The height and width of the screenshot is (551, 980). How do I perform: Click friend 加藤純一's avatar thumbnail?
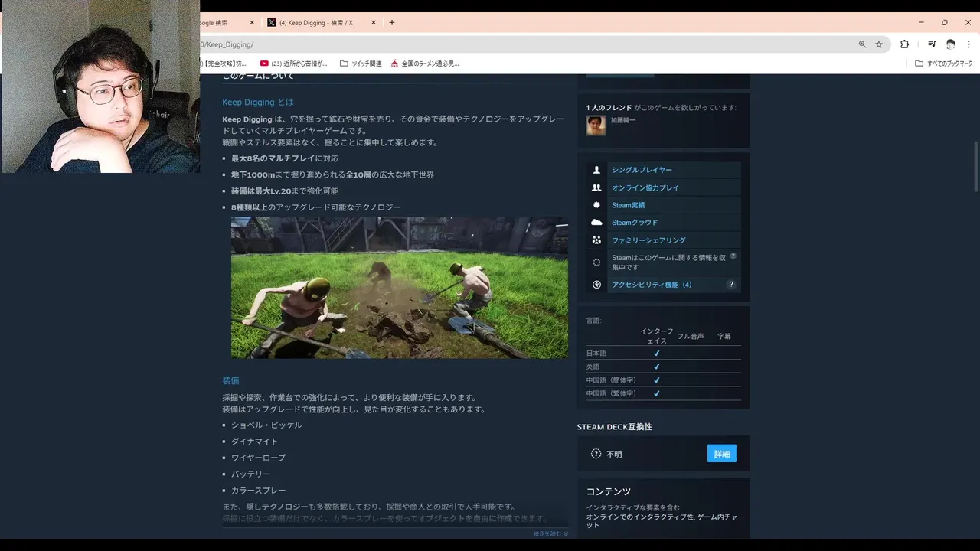[596, 126]
